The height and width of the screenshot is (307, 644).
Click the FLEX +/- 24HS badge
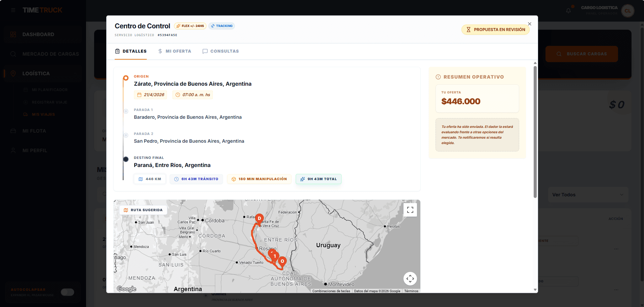tap(190, 26)
